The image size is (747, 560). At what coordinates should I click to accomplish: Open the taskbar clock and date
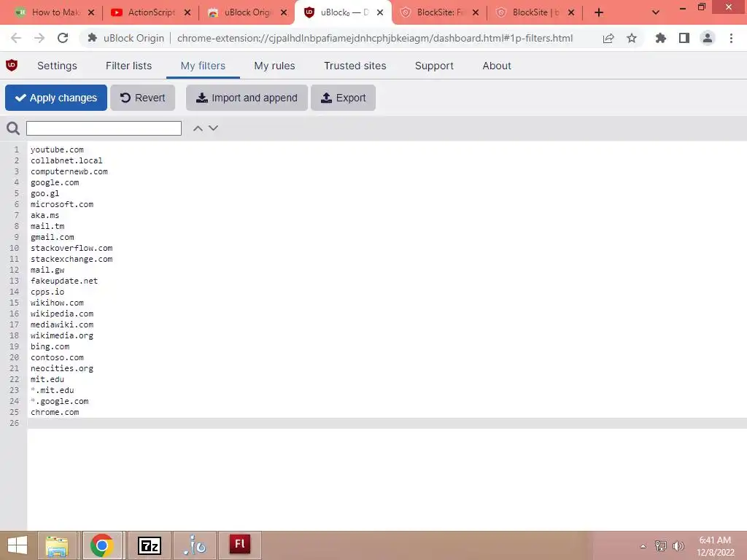click(715, 546)
